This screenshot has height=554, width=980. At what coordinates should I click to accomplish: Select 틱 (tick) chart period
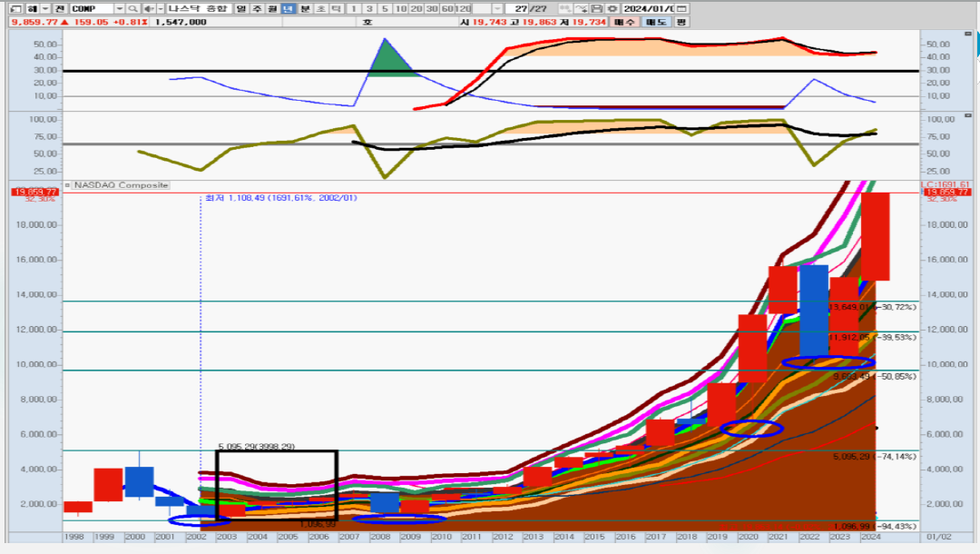point(336,9)
